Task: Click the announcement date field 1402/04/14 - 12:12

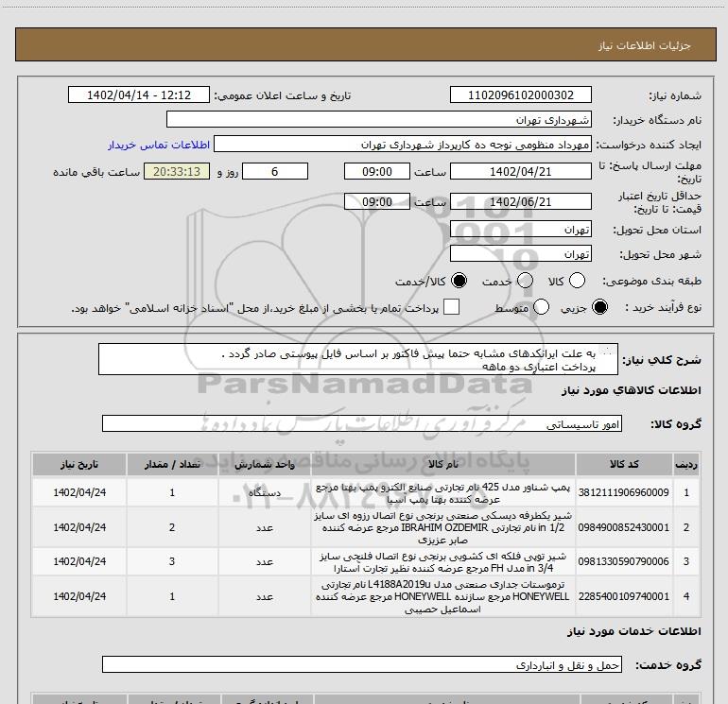Action: (139, 94)
